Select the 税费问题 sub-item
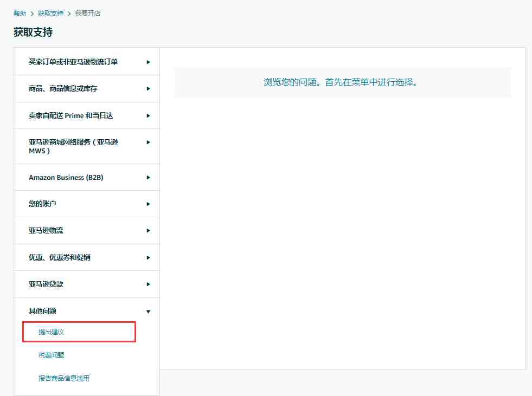The height and width of the screenshot is (396, 532). coord(52,355)
